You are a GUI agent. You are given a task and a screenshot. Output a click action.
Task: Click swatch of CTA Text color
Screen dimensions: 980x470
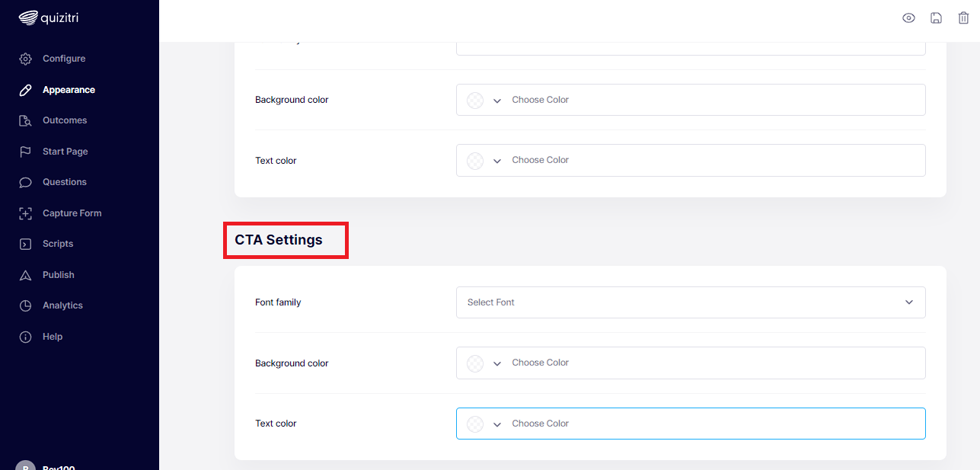475,424
